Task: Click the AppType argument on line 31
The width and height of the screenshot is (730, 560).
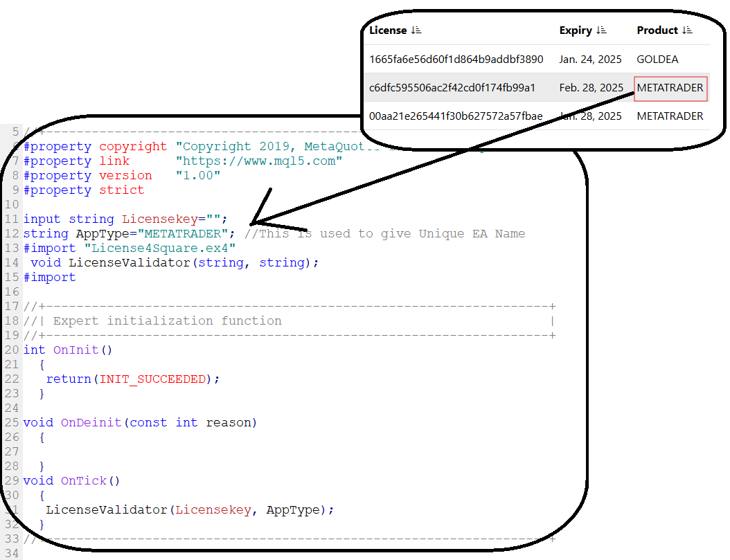Action: 293,509
